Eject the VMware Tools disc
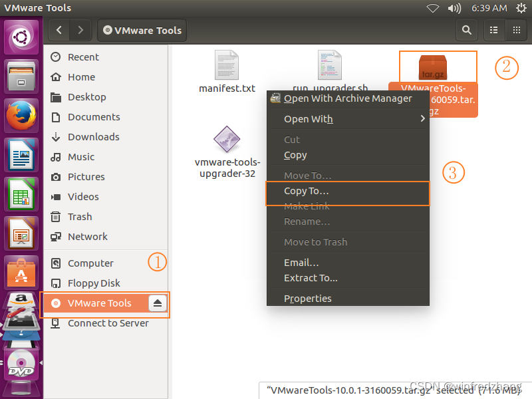 pos(158,303)
